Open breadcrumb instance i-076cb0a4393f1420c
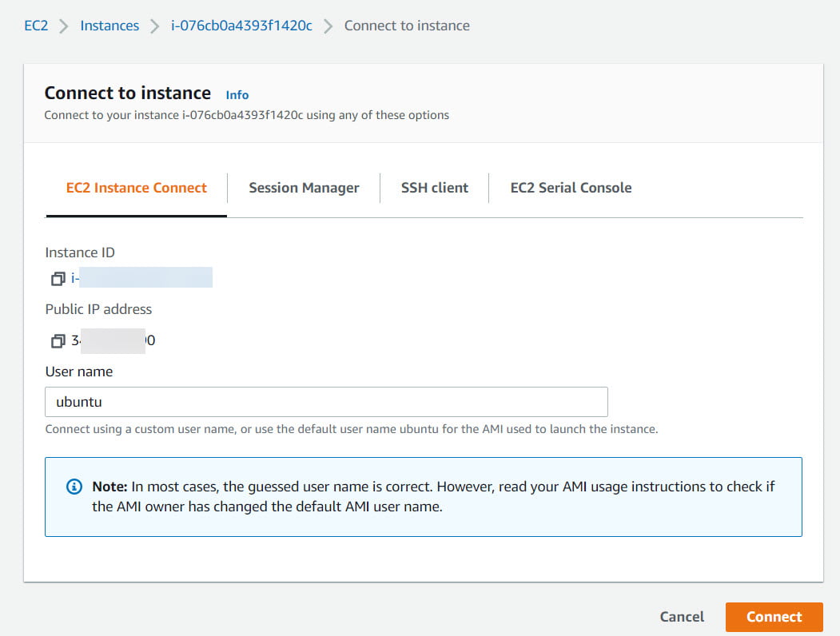The image size is (840, 636). pos(241,26)
